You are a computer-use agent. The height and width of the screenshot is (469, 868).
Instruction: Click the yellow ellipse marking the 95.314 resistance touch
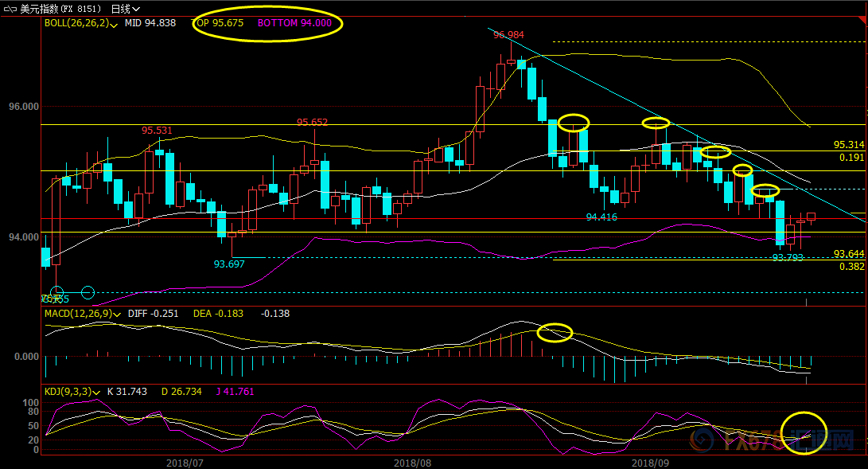click(x=716, y=151)
